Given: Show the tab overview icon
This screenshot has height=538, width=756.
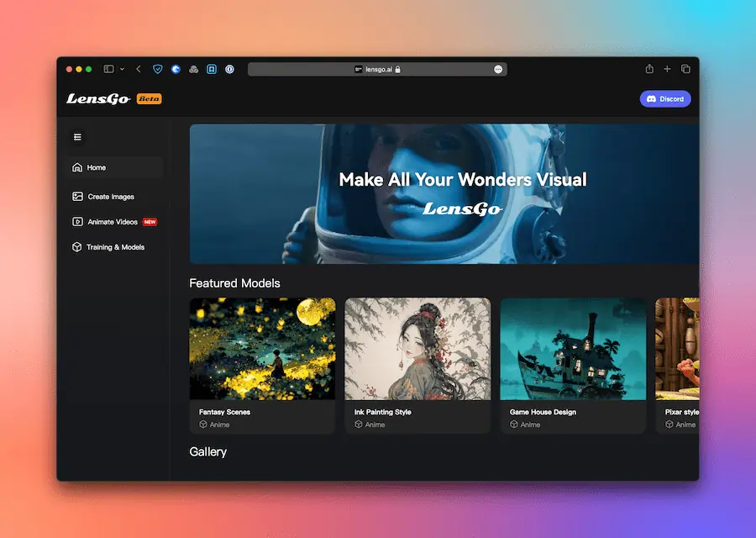Looking at the screenshot, I should tap(685, 69).
